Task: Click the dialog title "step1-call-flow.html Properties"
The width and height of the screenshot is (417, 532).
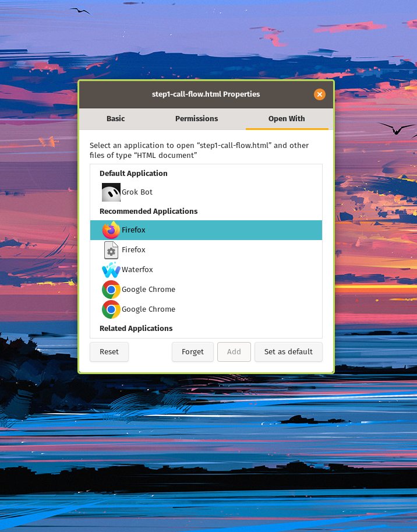Action: pyautogui.click(x=206, y=94)
